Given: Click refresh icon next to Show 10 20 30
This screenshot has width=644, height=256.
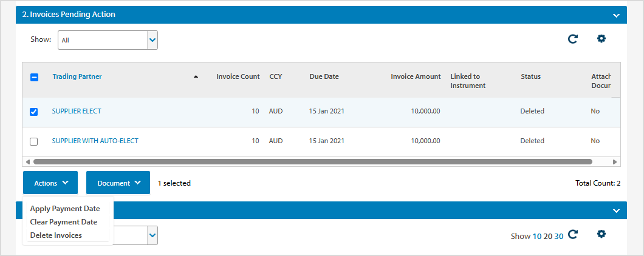Looking at the screenshot, I should 572,234.
